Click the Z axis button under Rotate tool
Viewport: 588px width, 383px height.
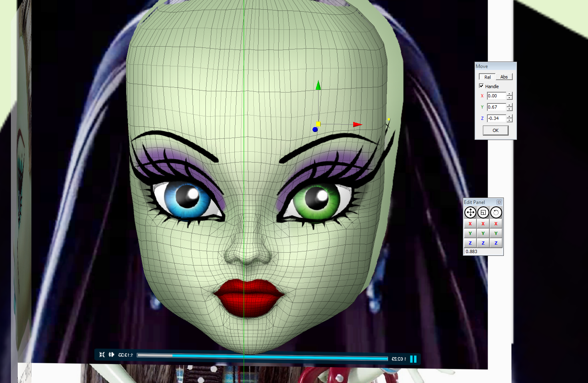pos(496,243)
